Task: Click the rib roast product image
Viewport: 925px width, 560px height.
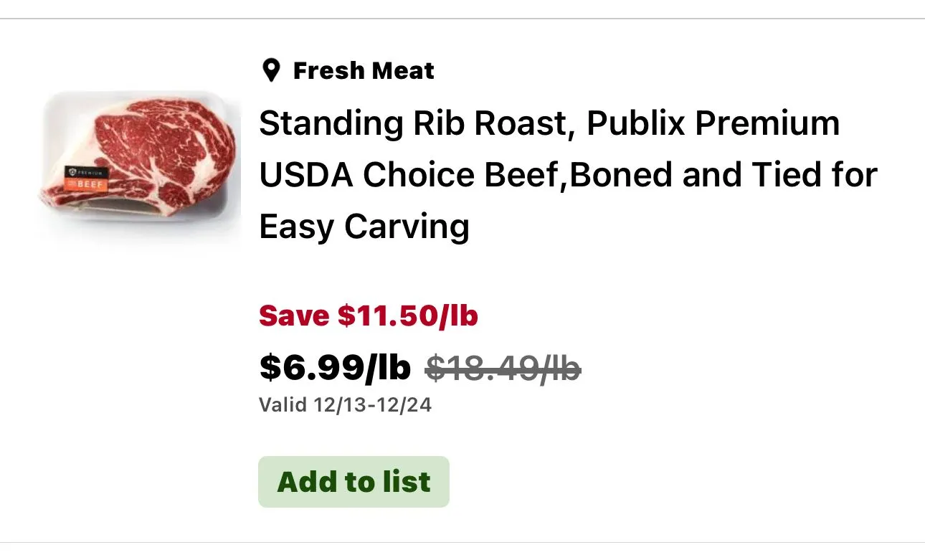Action: [140, 163]
